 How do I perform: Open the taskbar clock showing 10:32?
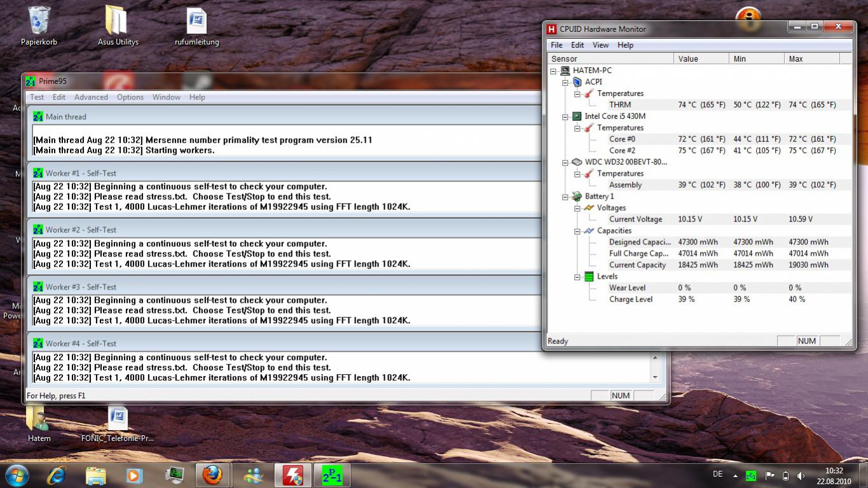click(x=834, y=475)
